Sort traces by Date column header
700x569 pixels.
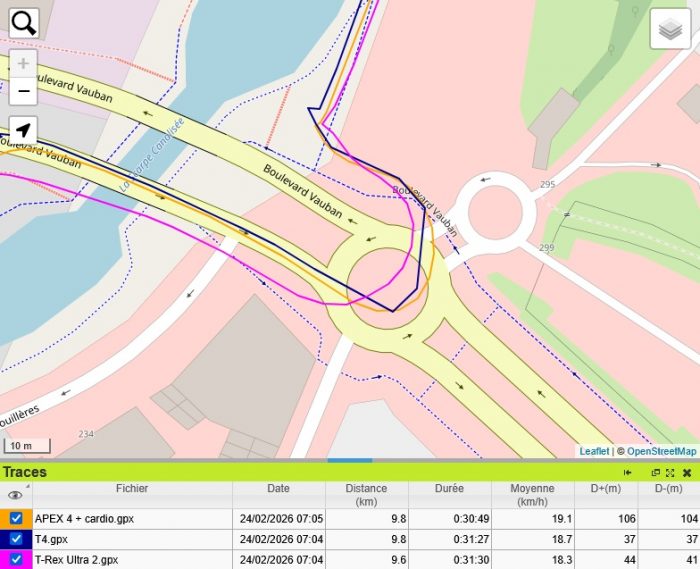pyautogui.click(x=278, y=489)
